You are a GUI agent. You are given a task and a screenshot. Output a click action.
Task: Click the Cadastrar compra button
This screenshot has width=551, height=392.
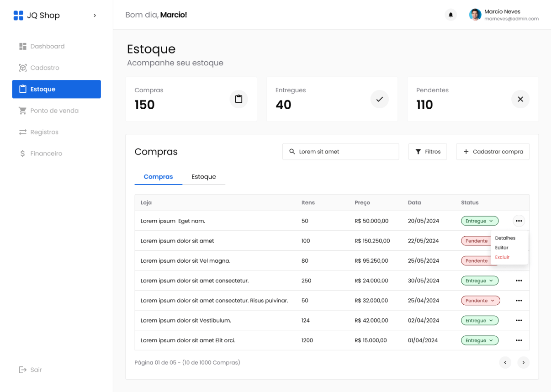(493, 152)
